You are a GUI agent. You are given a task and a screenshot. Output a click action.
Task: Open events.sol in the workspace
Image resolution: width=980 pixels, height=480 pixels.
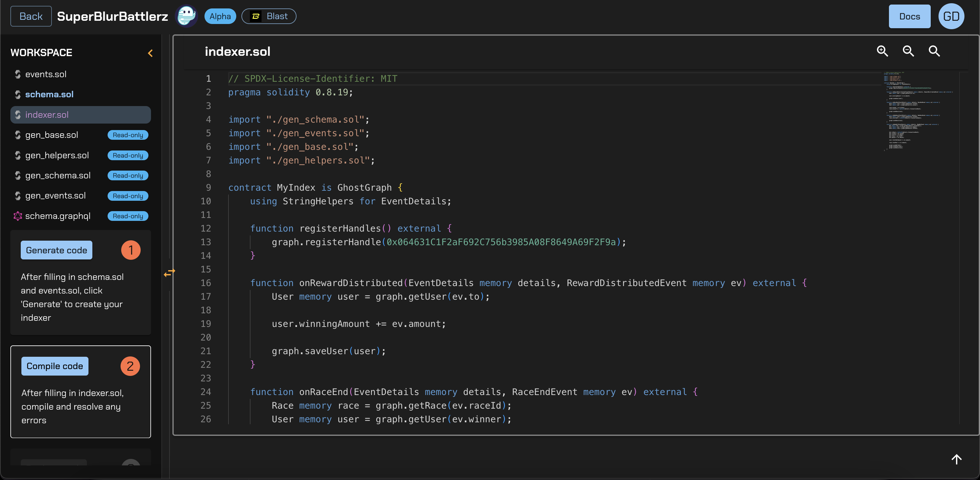click(46, 74)
